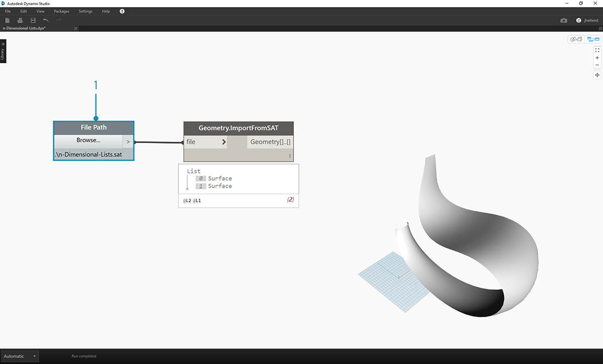Expand the Library side panel
This screenshot has width=603, height=364.
click(3, 52)
